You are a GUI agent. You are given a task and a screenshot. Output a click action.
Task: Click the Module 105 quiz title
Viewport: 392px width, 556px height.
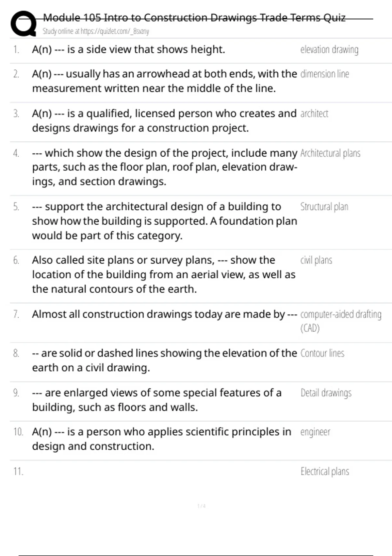tap(194, 18)
